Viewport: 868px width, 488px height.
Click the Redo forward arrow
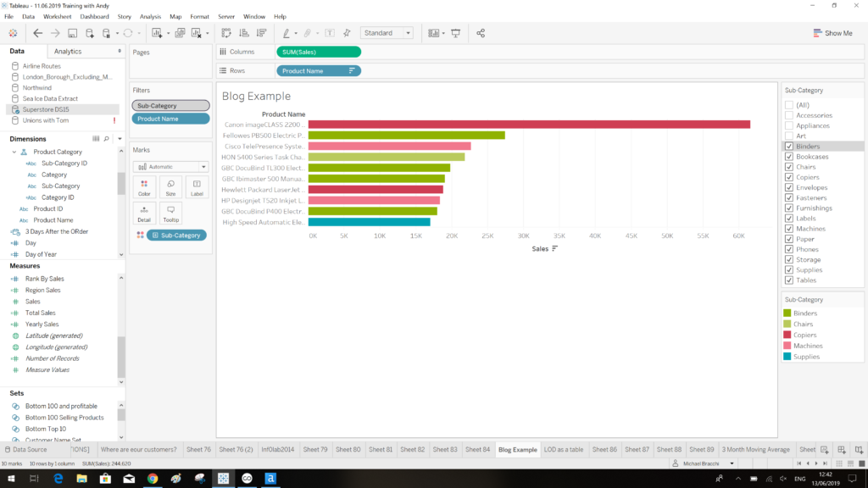point(55,33)
